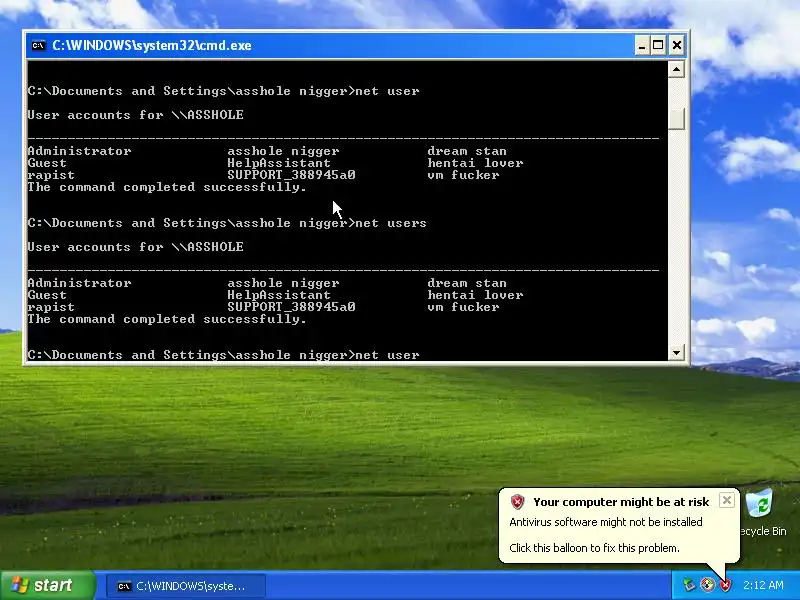Screen dimensions: 800x600
Task: Click the cmd.exe title bar system icon
Action: coord(38,45)
